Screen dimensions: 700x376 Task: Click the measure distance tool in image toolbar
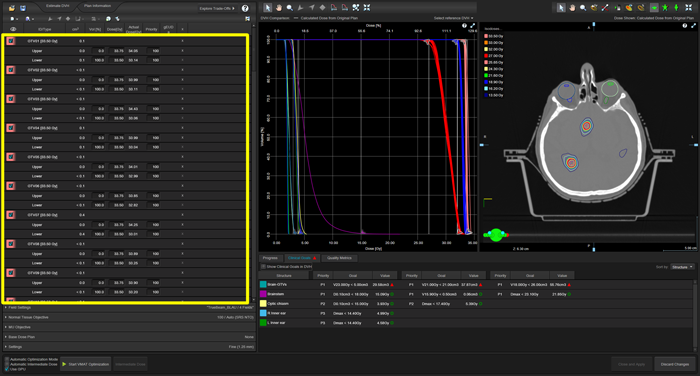(605, 8)
